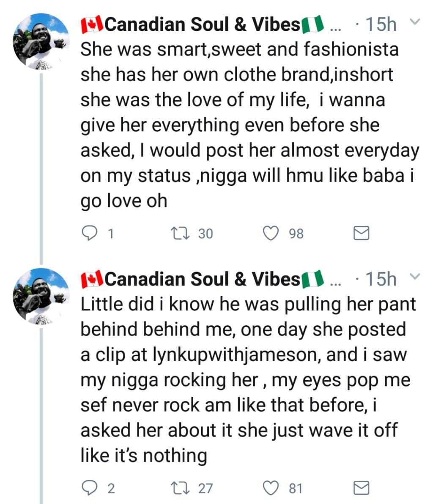Open profile picture on first tweet

tap(41, 41)
